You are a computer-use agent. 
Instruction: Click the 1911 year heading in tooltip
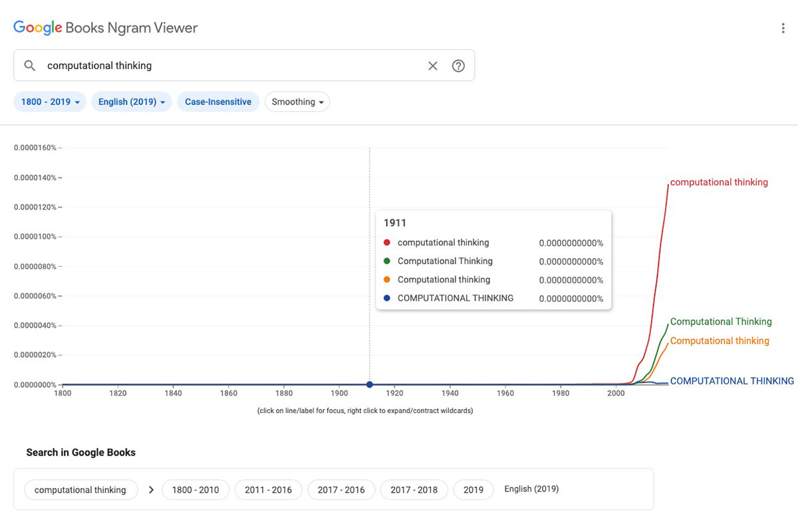395,223
